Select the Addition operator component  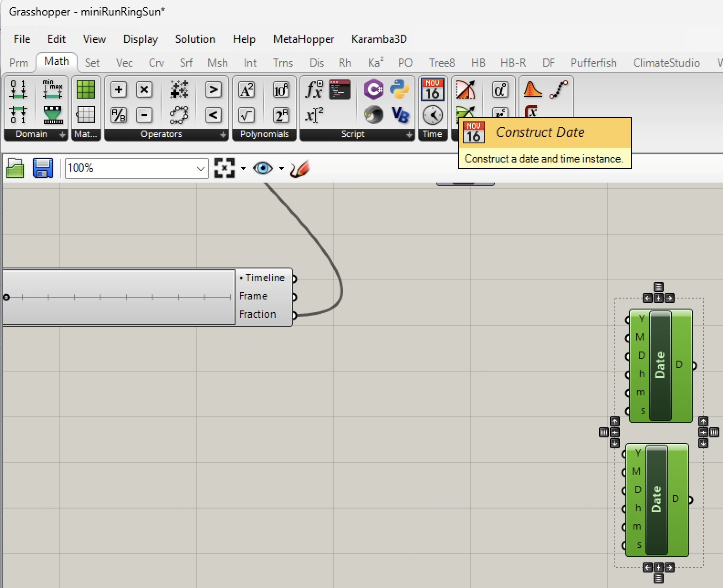coord(119,89)
